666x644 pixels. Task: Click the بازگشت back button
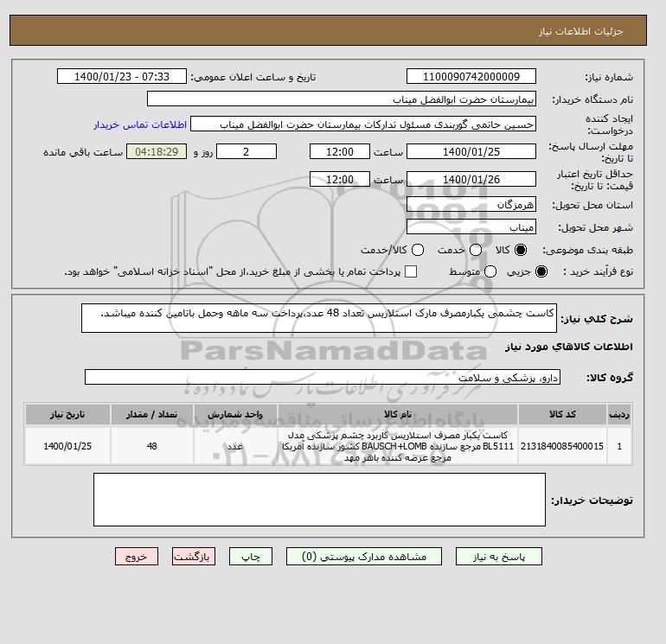coord(194,556)
